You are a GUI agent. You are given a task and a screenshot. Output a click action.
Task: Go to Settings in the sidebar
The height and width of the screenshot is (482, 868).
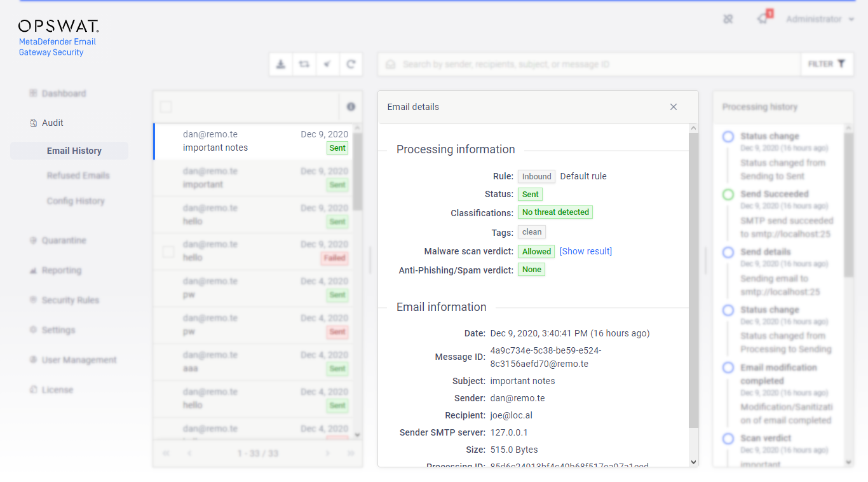tap(58, 330)
